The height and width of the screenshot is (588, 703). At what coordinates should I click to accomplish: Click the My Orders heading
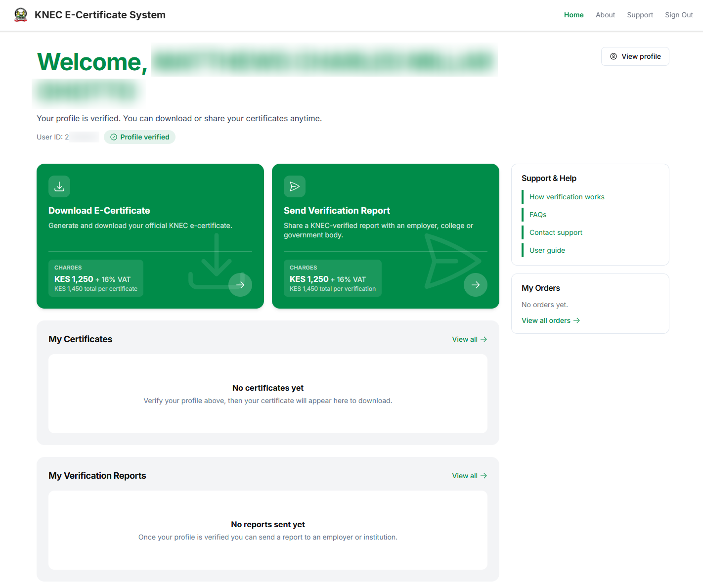click(541, 288)
